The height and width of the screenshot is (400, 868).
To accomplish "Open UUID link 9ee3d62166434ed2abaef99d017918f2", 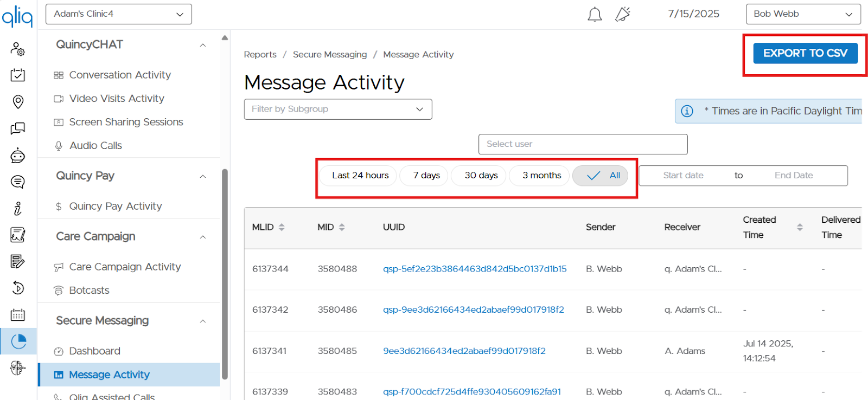I will pyautogui.click(x=464, y=351).
